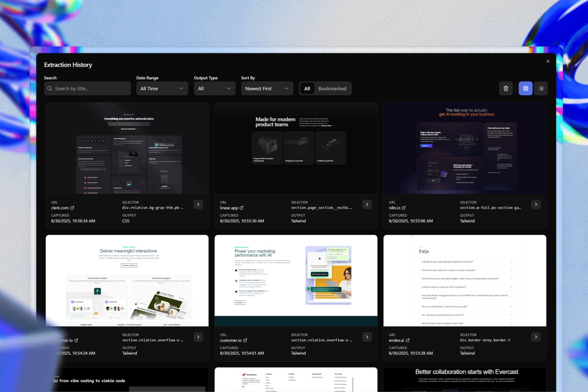Expand the clerk.com card details arrow
The height and width of the screenshot is (392, 588).
click(198, 204)
